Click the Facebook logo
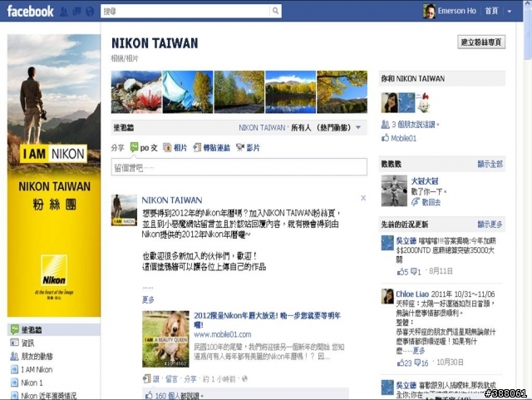Image resolution: width=532 pixels, height=400 pixels. [x=30, y=11]
